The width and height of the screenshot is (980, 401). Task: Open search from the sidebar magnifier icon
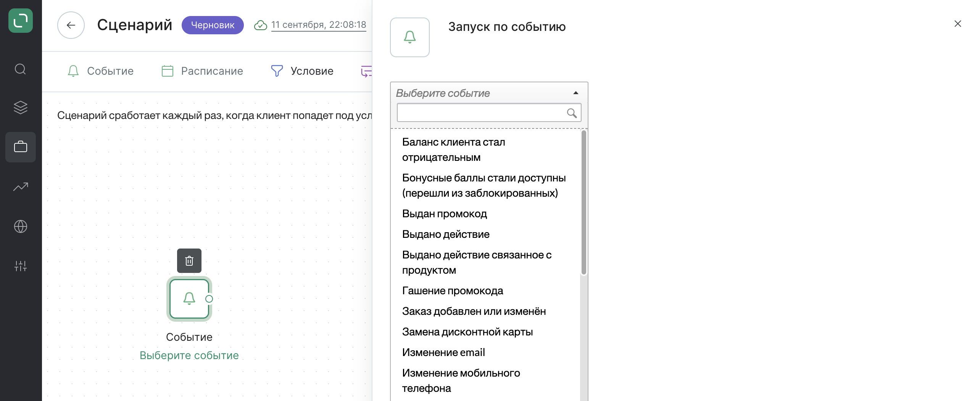tap(20, 69)
